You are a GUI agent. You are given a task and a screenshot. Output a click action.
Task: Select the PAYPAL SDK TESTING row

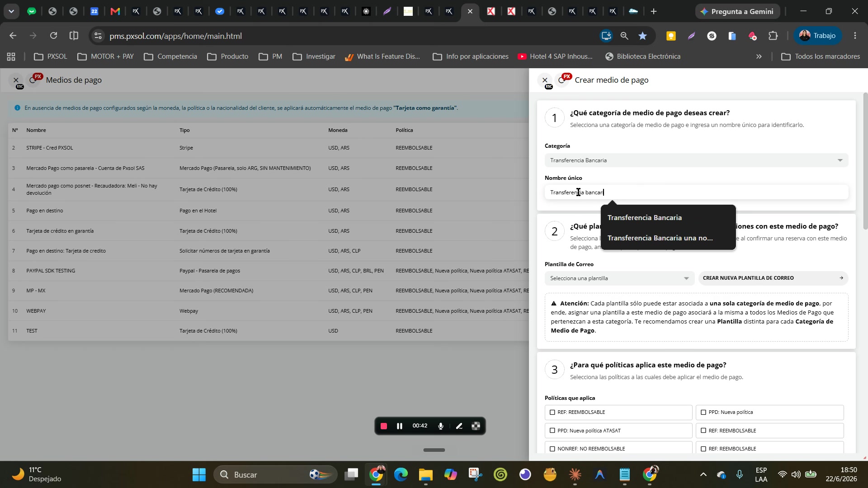tap(269, 271)
